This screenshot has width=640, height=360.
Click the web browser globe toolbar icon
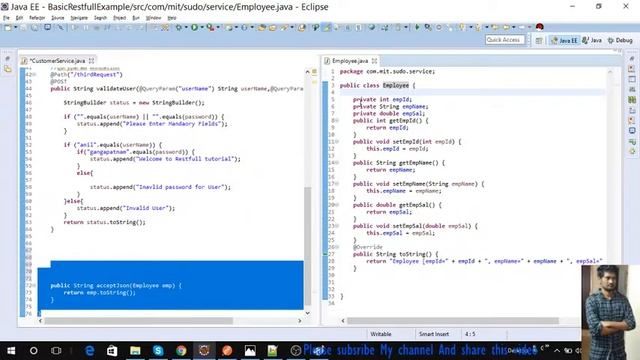tap(371, 27)
